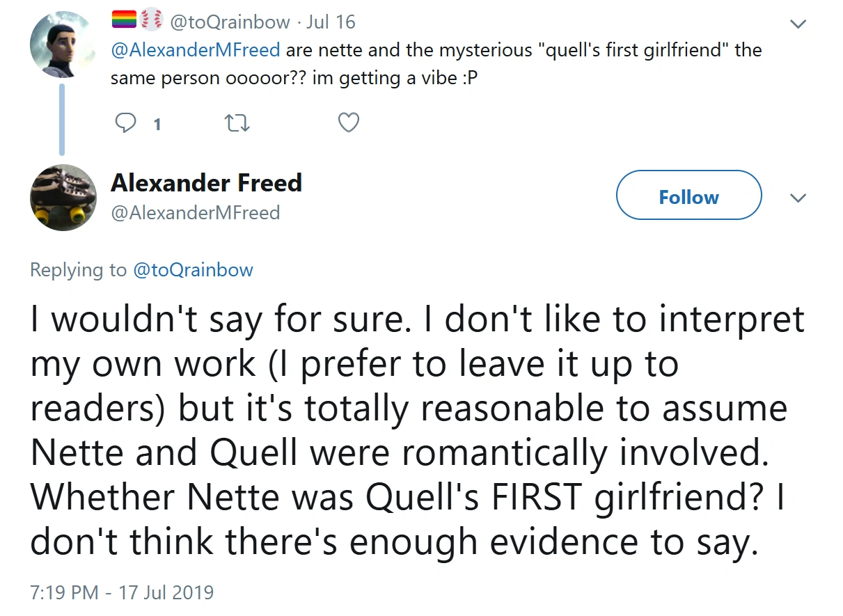The image size is (843, 616).
Task: Click Alexander Freed's reply tweet text
Action: (418, 432)
